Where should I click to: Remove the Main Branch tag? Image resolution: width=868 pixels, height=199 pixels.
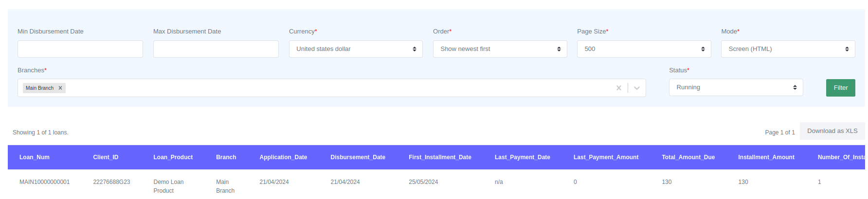(60, 88)
